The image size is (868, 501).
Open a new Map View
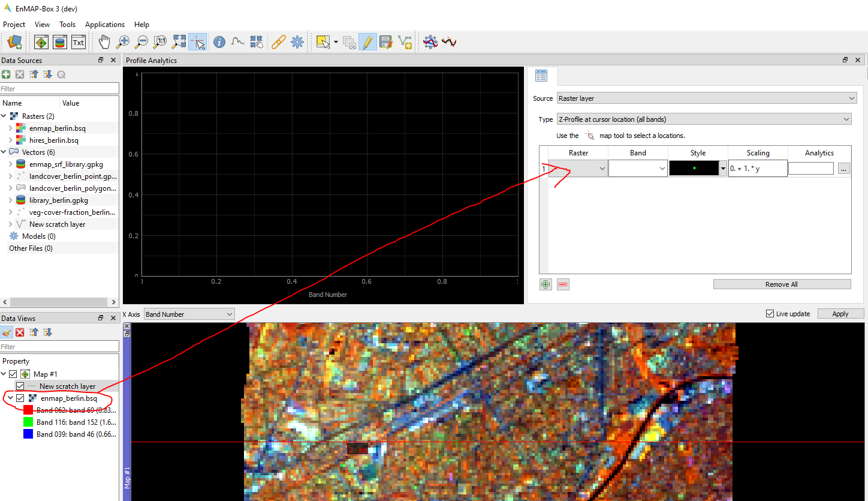pyautogui.click(x=41, y=42)
